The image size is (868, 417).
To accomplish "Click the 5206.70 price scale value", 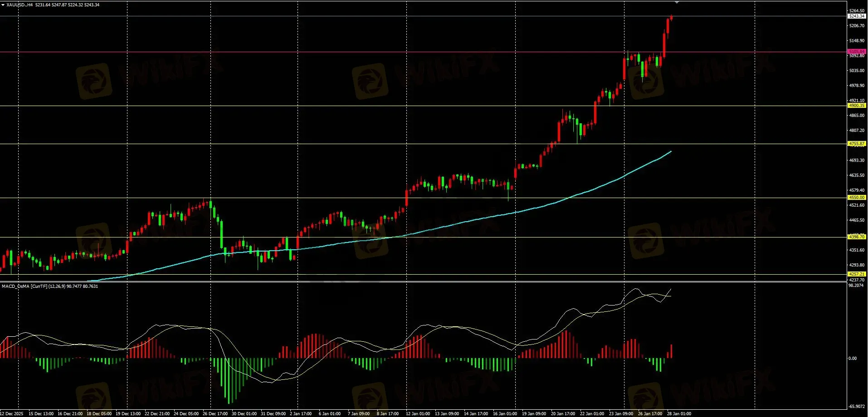I will tap(857, 26).
